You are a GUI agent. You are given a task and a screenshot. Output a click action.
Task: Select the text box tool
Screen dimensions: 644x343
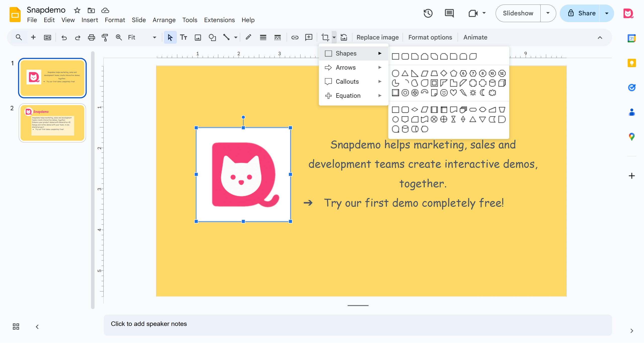pos(184,37)
